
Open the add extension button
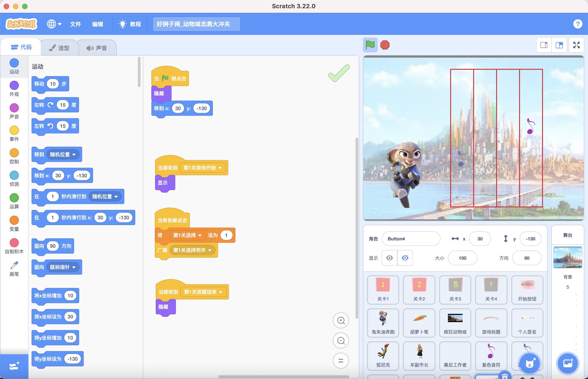(x=14, y=366)
